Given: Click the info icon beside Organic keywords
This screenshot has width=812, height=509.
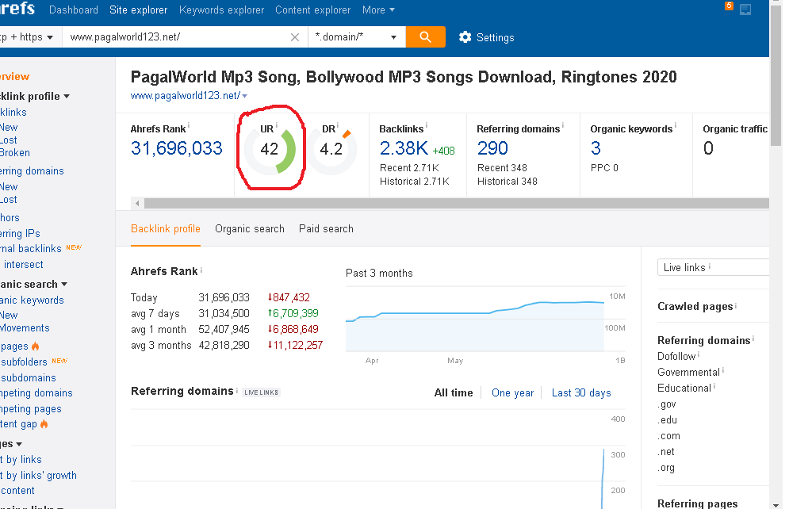Looking at the screenshot, I should pyautogui.click(x=676, y=126).
